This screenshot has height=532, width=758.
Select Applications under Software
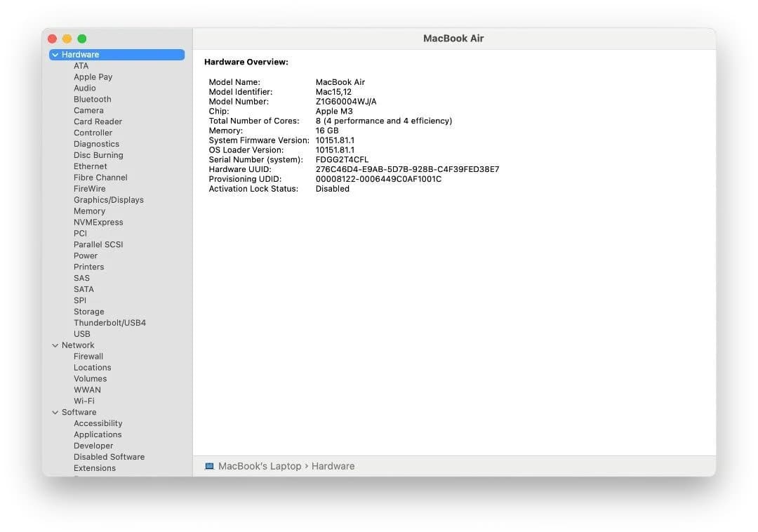98,434
